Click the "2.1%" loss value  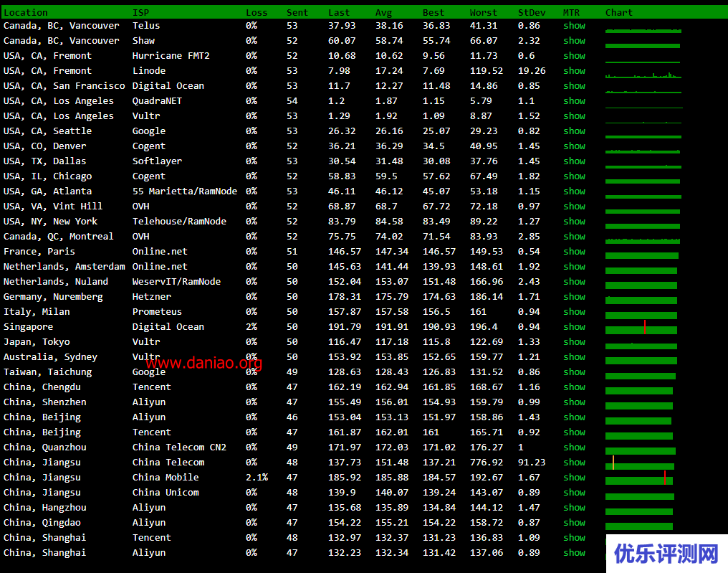coord(257,478)
